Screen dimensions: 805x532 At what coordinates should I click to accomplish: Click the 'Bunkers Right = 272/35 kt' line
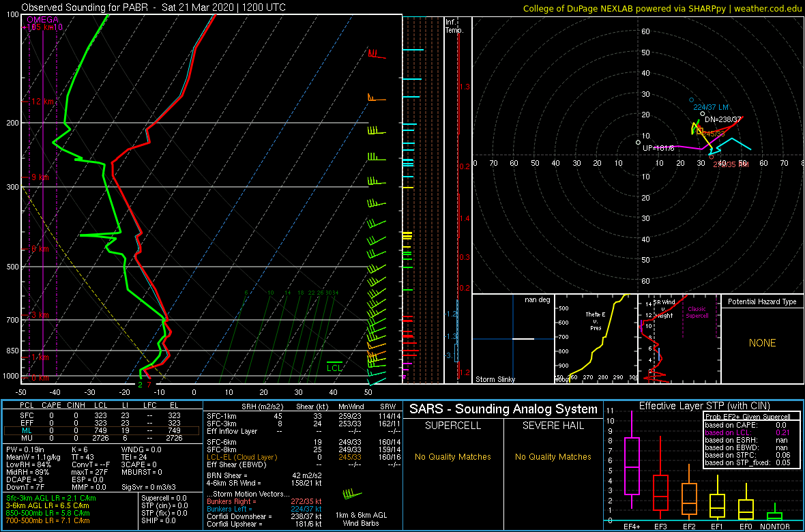pyautogui.click(x=265, y=501)
